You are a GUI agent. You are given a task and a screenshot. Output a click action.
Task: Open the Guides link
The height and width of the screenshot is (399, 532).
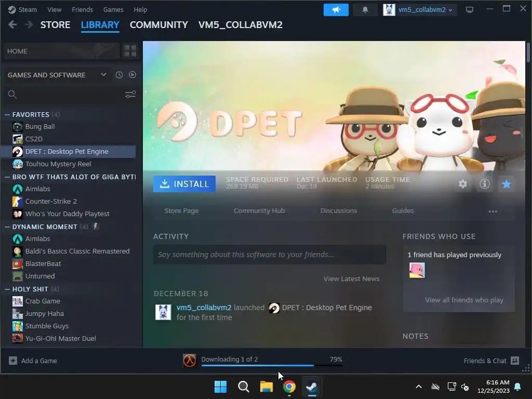pos(403,211)
